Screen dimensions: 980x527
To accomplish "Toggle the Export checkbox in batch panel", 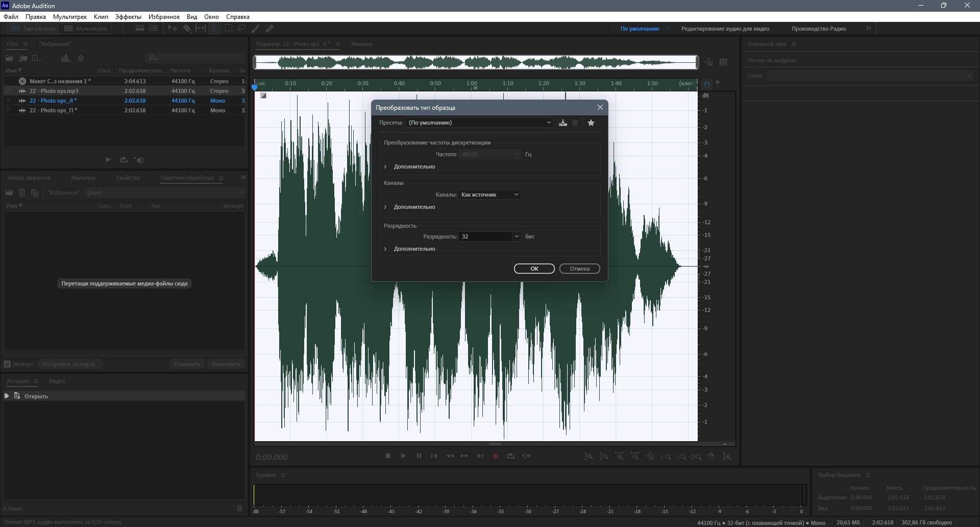I will [x=7, y=364].
